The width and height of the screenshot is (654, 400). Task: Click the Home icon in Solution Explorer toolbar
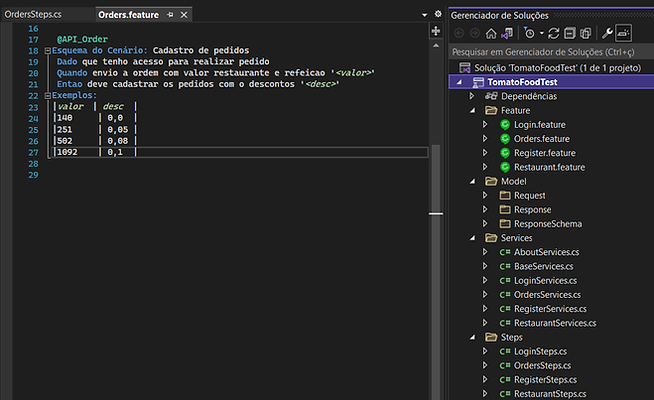[x=491, y=33]
